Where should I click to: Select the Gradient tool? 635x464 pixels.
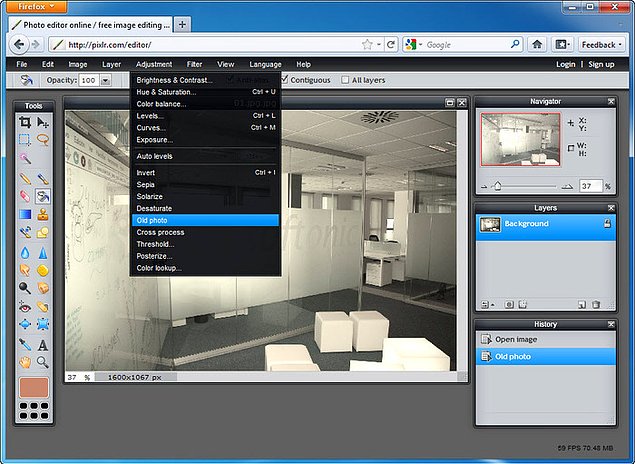pos(25,214)
